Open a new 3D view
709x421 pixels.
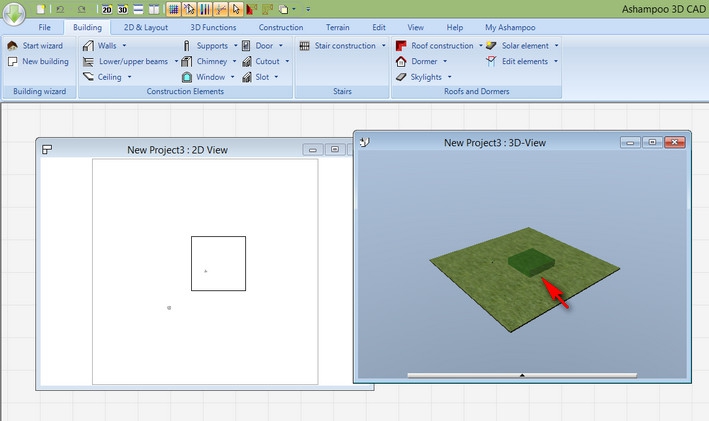click(123, 9)
